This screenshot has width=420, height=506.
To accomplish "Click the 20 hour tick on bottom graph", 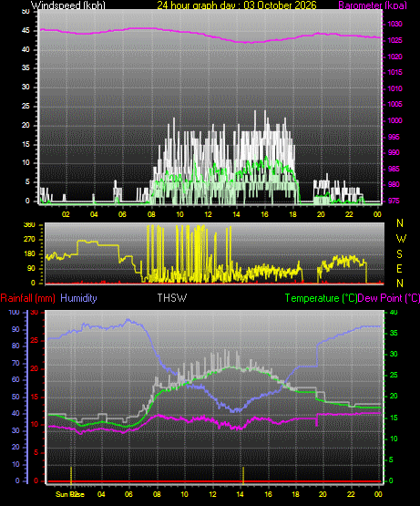I will [x=323, y=494].
